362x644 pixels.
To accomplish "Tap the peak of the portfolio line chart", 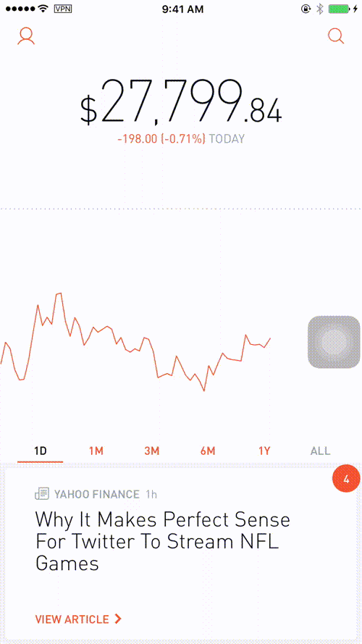I will 59,293.
